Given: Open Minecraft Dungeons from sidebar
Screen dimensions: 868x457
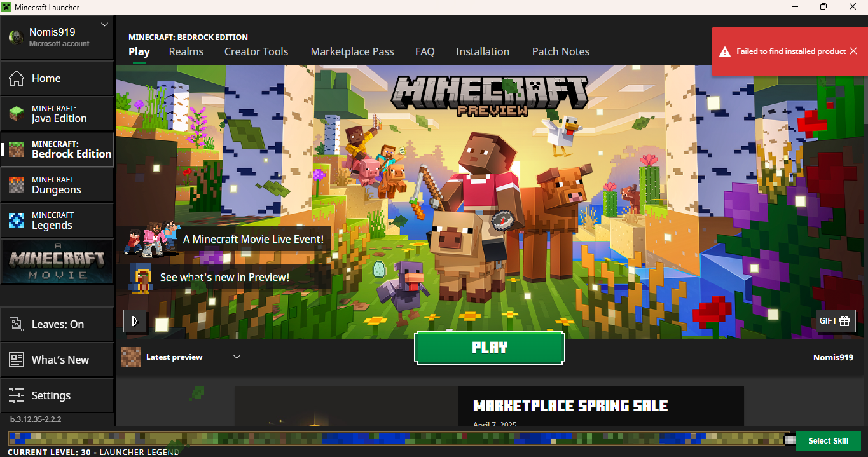Looking at the screenshot, I should pyautogui.click(x=57, y=185).
